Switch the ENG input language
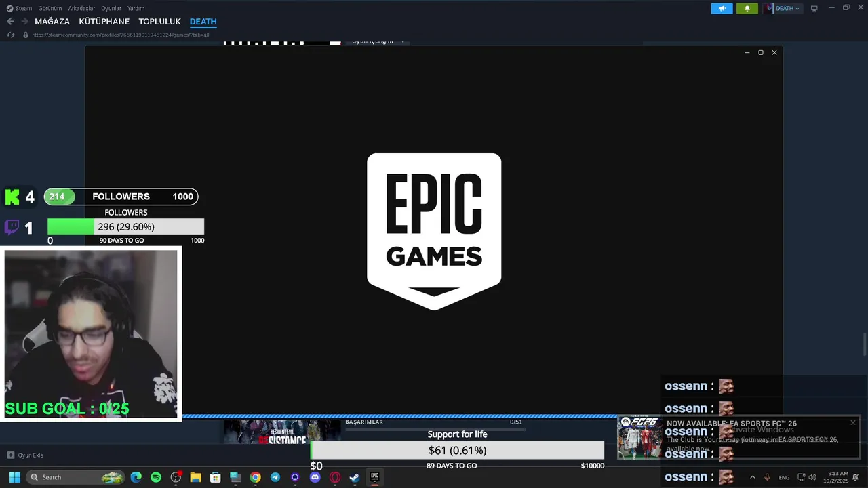868x488 pixels. point(784,477)
